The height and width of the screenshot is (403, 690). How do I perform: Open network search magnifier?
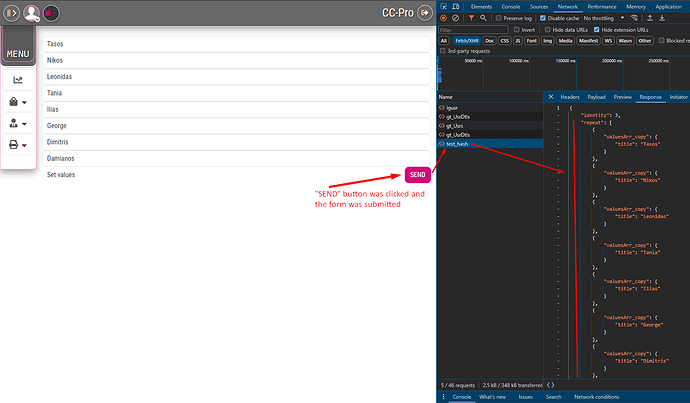point(483,18)
